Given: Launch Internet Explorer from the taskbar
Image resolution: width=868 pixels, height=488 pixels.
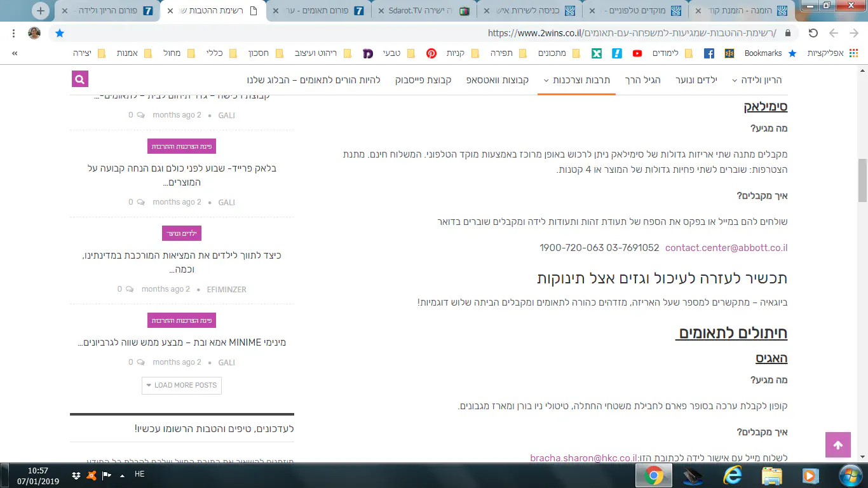Looking at the screenshot, I should [732, 475].
